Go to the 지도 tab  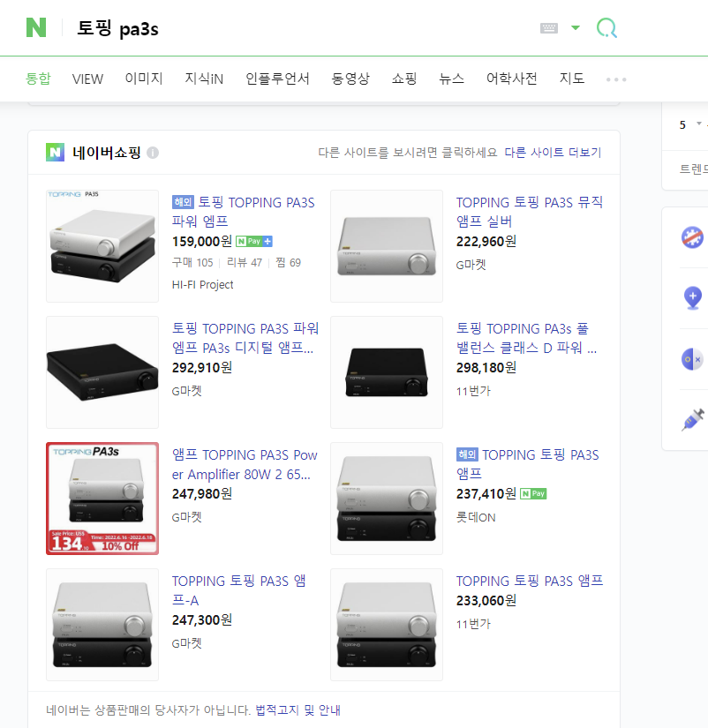(x=572, y=79)
